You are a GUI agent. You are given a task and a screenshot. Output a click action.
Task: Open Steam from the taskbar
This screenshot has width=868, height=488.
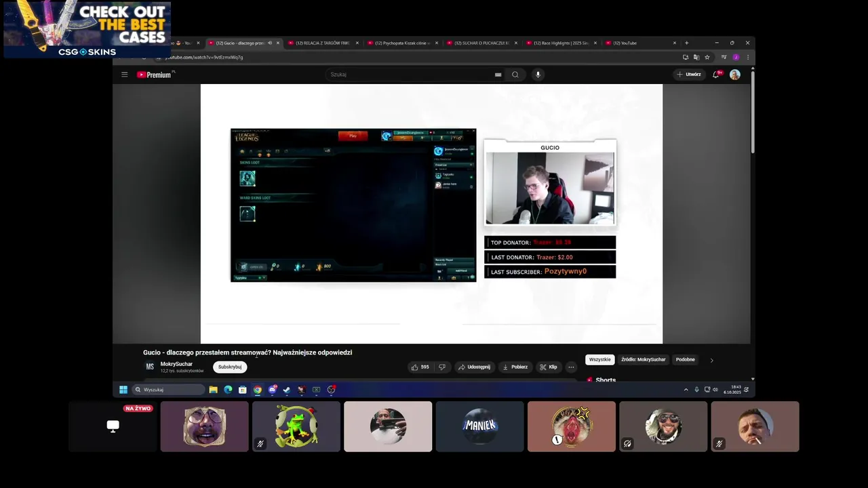coord(287,390)
